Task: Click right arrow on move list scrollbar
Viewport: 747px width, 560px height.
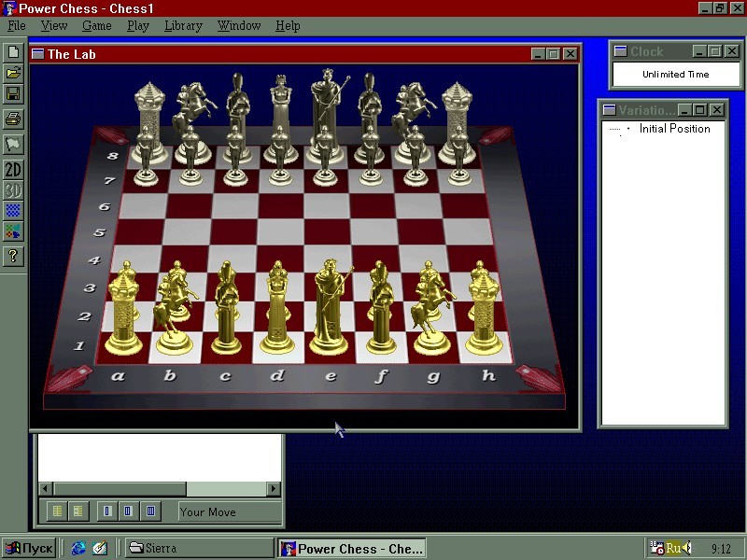Action: [274, 489]
